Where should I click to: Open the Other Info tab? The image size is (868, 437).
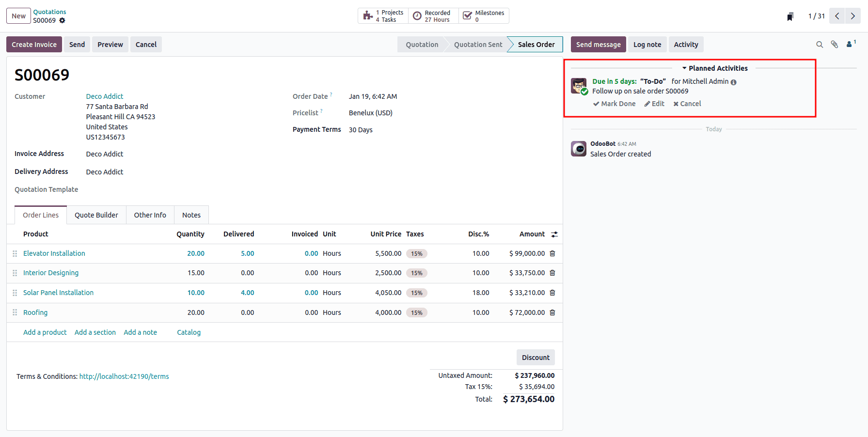tap(150, 215)
